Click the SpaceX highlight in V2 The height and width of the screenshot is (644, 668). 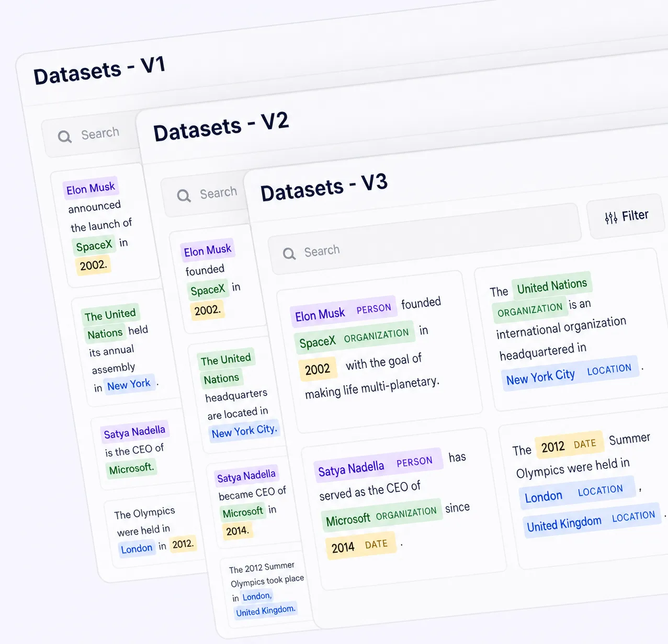point(208,290)
